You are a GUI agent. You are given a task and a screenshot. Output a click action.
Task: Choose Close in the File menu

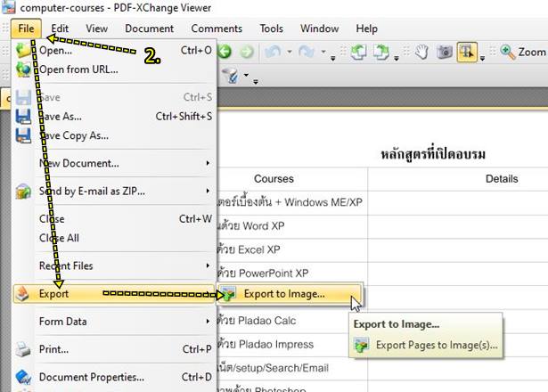pyautogui.click(x=114, y=218)
